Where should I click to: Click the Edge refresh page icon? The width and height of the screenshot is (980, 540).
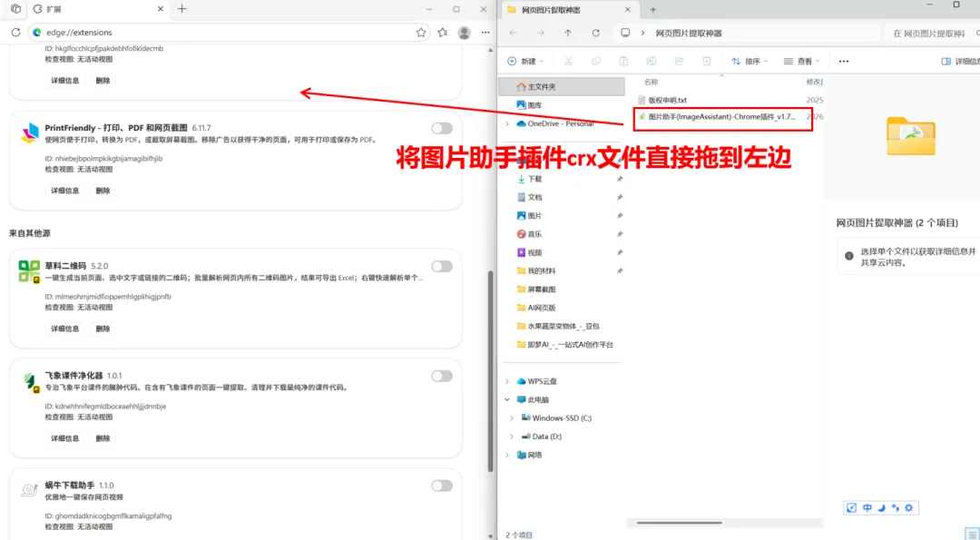pyautogui.click(x=15, y=33)
